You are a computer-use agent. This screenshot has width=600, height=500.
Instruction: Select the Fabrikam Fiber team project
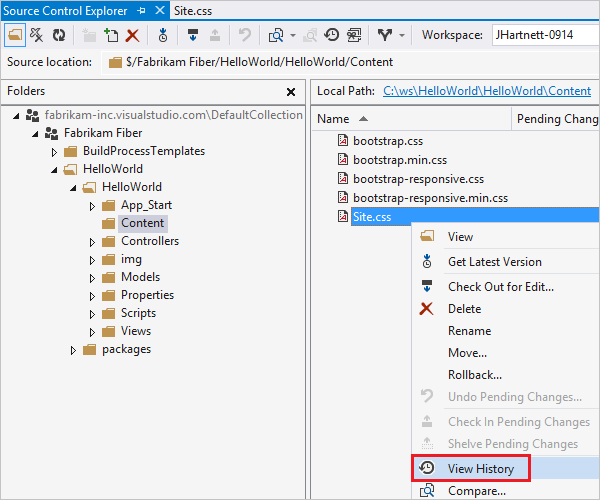click(103, 133)
